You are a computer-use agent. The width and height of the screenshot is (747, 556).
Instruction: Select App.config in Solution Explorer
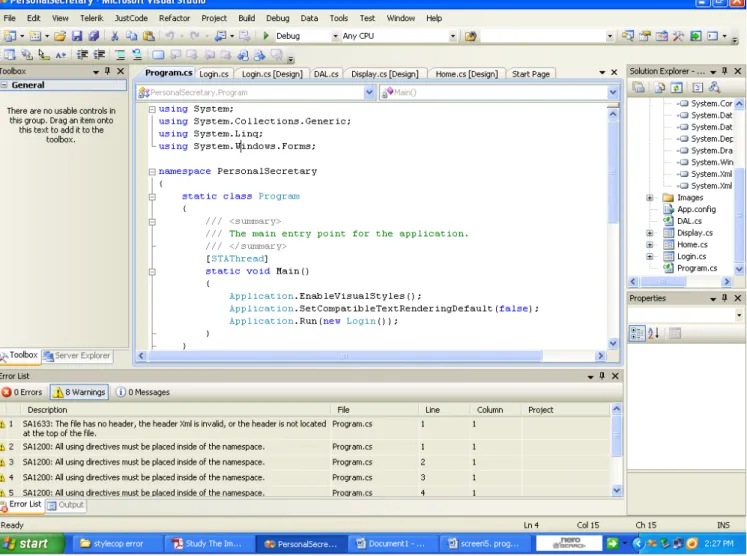click(x=696, y=209)
